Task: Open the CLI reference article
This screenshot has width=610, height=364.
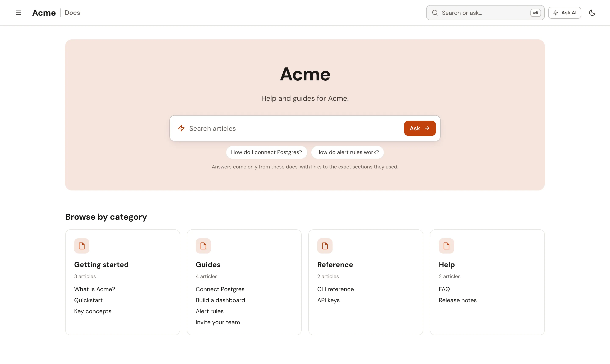Action: click(x=335, y=289)
